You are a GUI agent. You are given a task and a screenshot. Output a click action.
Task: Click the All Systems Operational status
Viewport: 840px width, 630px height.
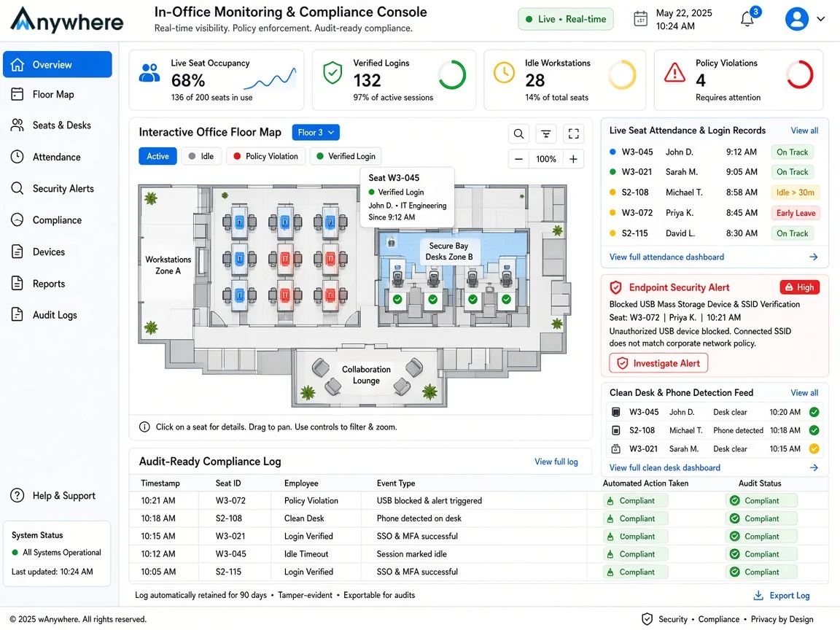click(x=56, y=553)
